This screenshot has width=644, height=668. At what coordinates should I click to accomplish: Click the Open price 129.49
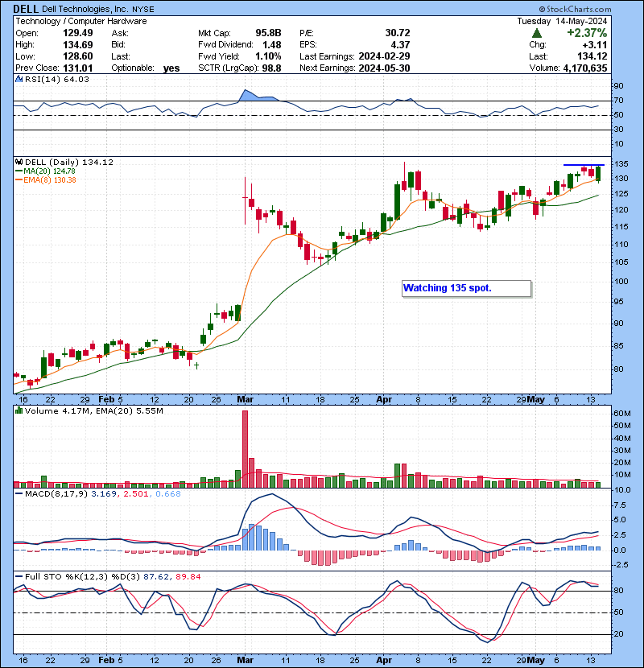pos(77,33)
